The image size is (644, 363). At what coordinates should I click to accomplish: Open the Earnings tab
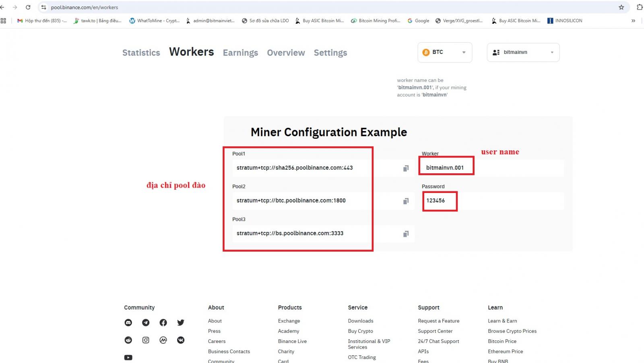pos(240,53)
